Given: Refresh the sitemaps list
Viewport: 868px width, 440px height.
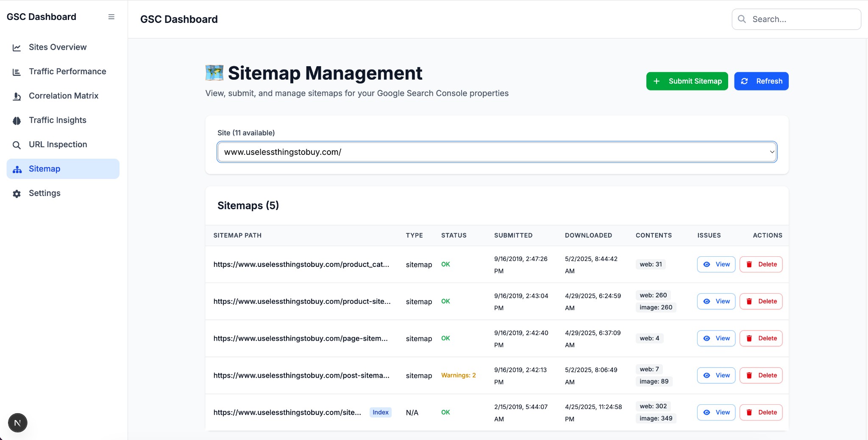Looking at the screenshot, I should (761, 81).
